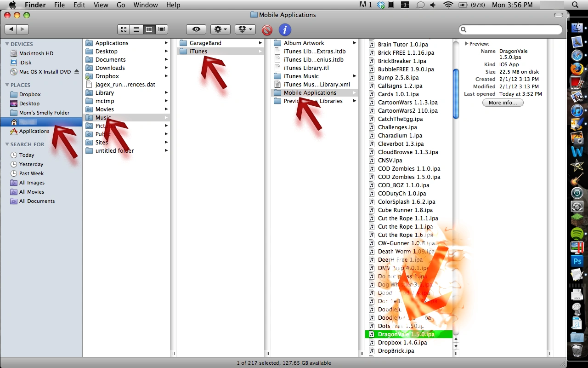Open GarageBand guitar icon in Dock
Screen dimensions: 588x368
[x=577, y=178]
